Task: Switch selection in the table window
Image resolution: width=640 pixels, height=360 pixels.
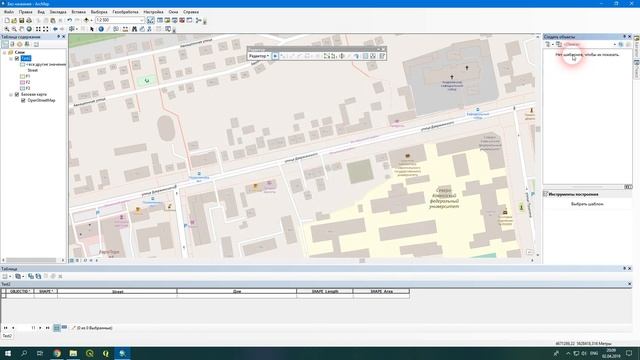Action: 38,276
